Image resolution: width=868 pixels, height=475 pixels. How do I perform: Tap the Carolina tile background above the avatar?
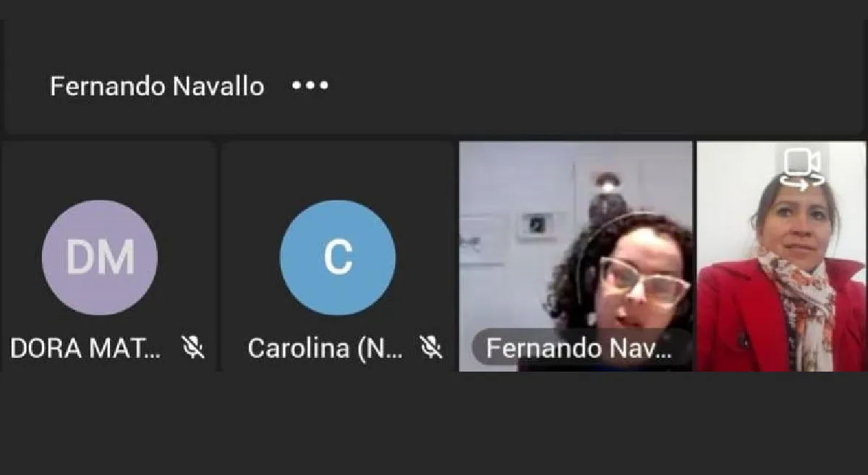(338, 170)
